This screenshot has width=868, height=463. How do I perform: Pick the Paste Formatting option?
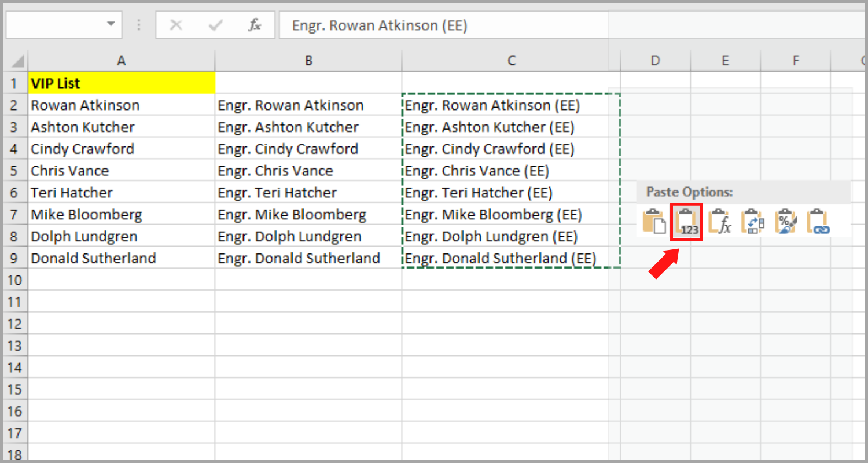[x=785, y=221]
